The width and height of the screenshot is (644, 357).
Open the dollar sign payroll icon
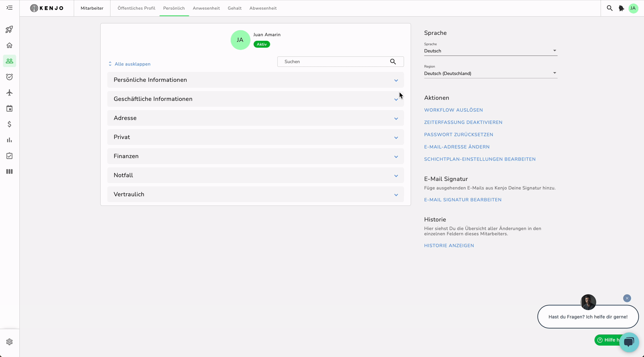tap(9, 124)
